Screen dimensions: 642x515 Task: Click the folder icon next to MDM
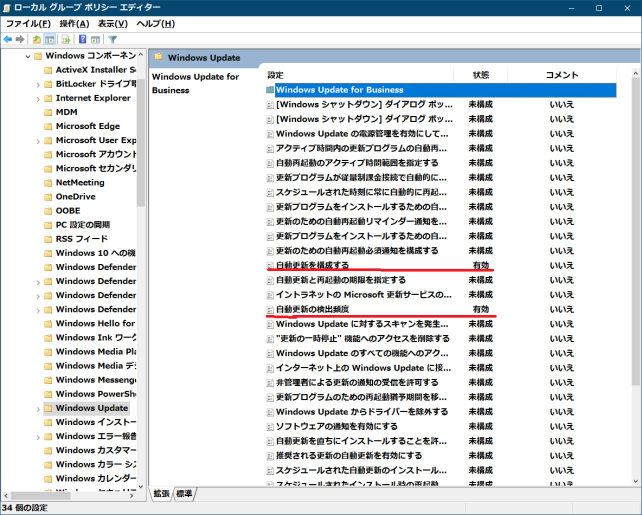coord(48,112)
